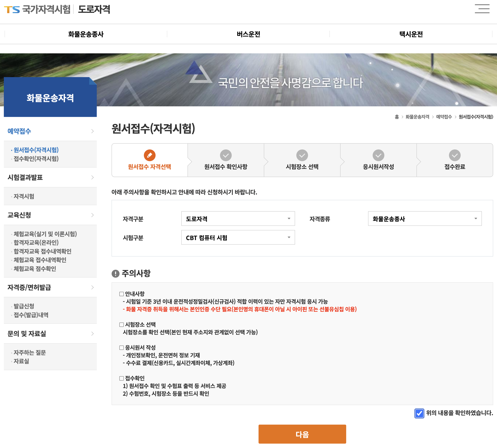Click the orange pencil 원서접수 자격선택 step icon
Image resolution: width=497 pixels, height=448 pixels.
[x=150, y=155]
